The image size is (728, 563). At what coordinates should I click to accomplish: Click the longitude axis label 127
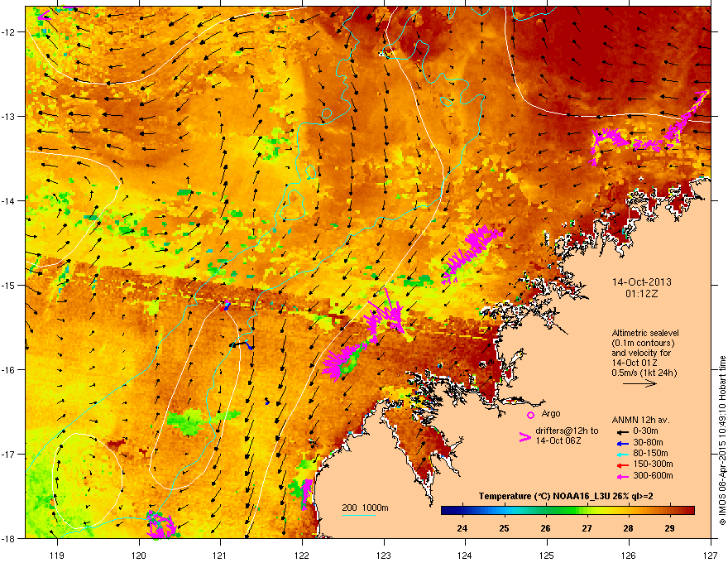tap(711, 555)
